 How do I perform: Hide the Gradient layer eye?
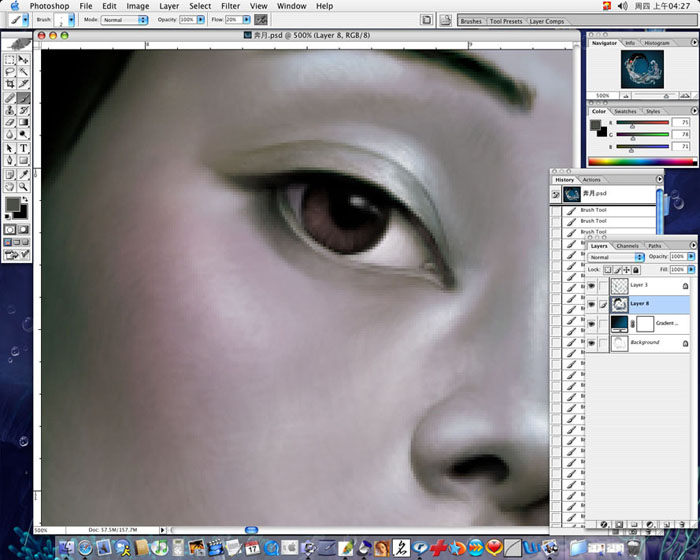point(591,324)
